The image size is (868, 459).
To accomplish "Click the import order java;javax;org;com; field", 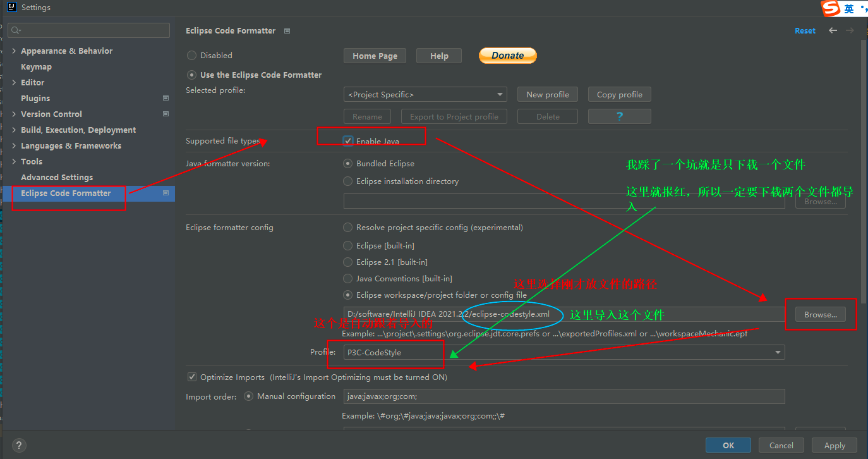I will point(564,396).
